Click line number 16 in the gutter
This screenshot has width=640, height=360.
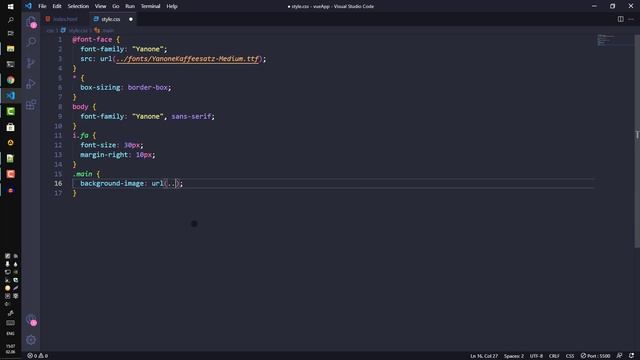coord(58,184)
